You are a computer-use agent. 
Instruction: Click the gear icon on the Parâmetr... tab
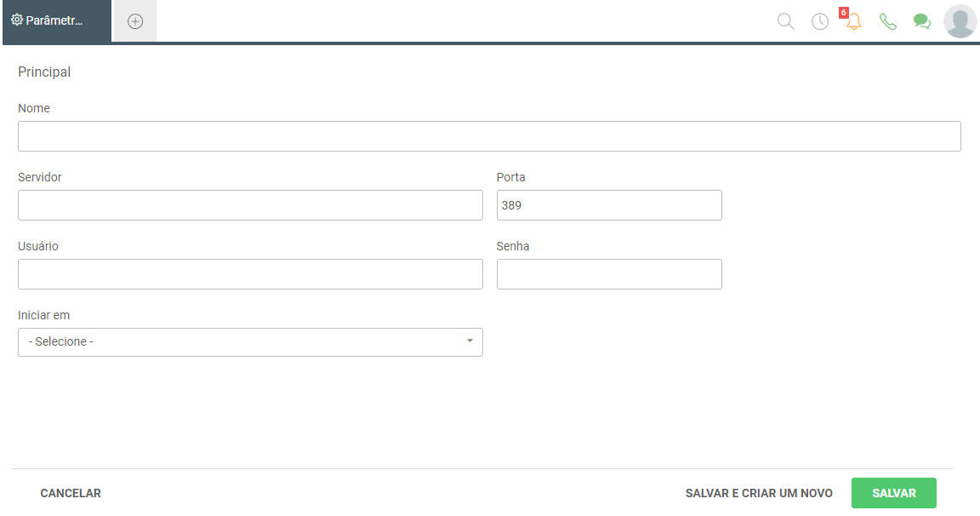pos(17,20)
